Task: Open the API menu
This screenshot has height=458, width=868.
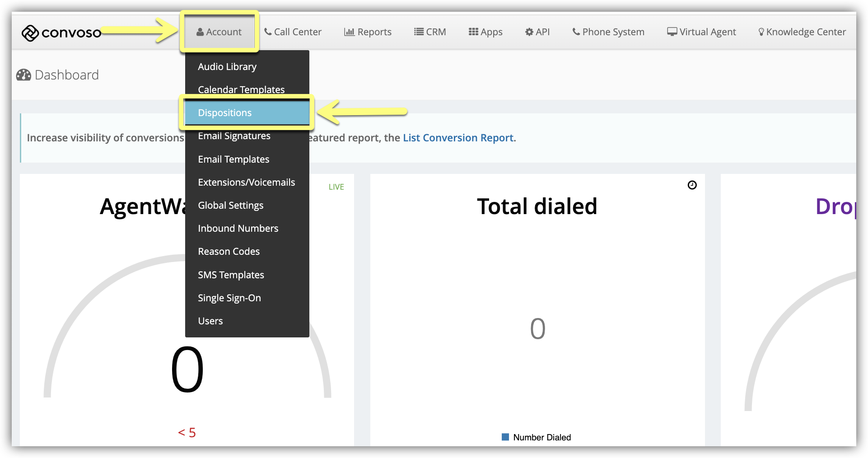Action: click(537, 32)
